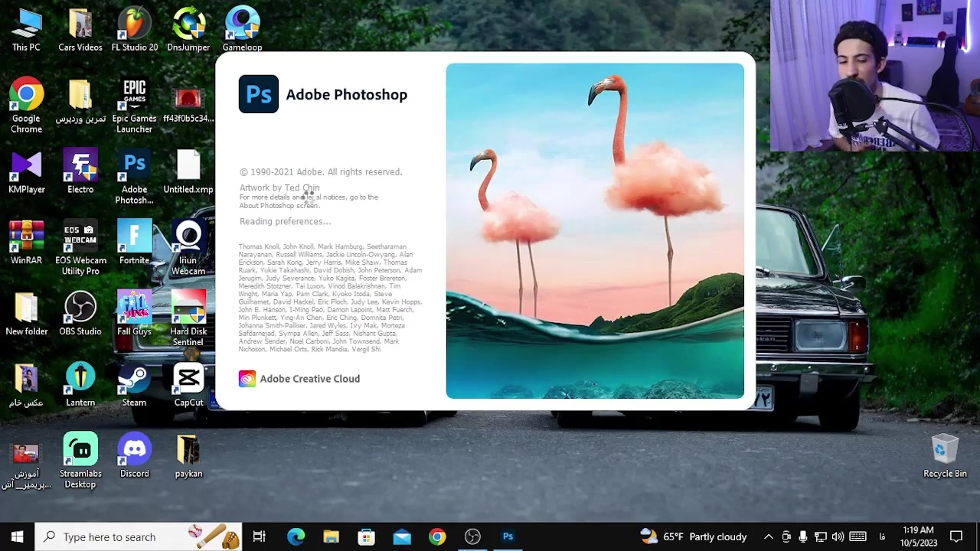Click the 'Reading preferences...' status text
The image size is (980, 551).
[x=286, y=221]
